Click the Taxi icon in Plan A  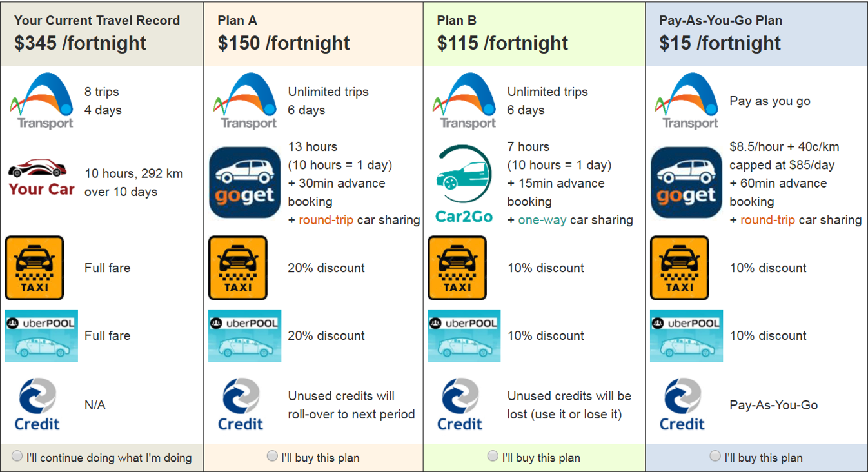tap(238, 268)
